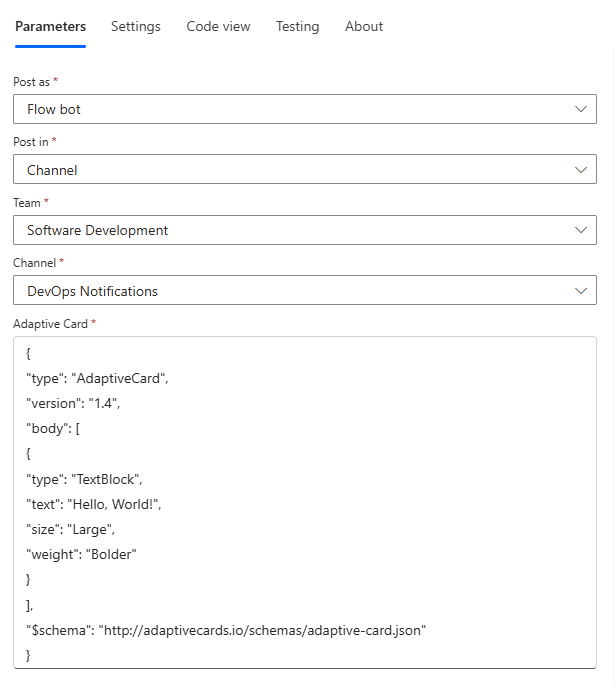This screenshot has width=615, height=687.
Task: Open the Code view tab
Action: click(218, 27)
